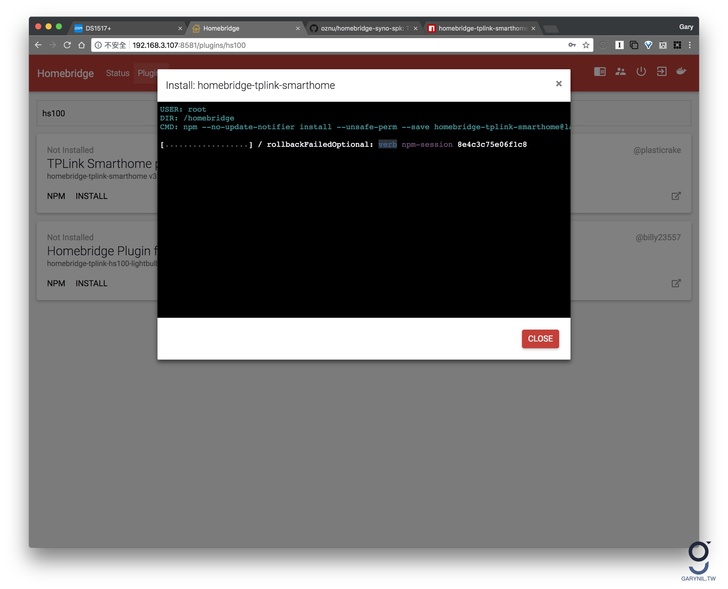
Task: Click NPM link for hs100-lightbulb plugin
Action: tap(56, 283)
